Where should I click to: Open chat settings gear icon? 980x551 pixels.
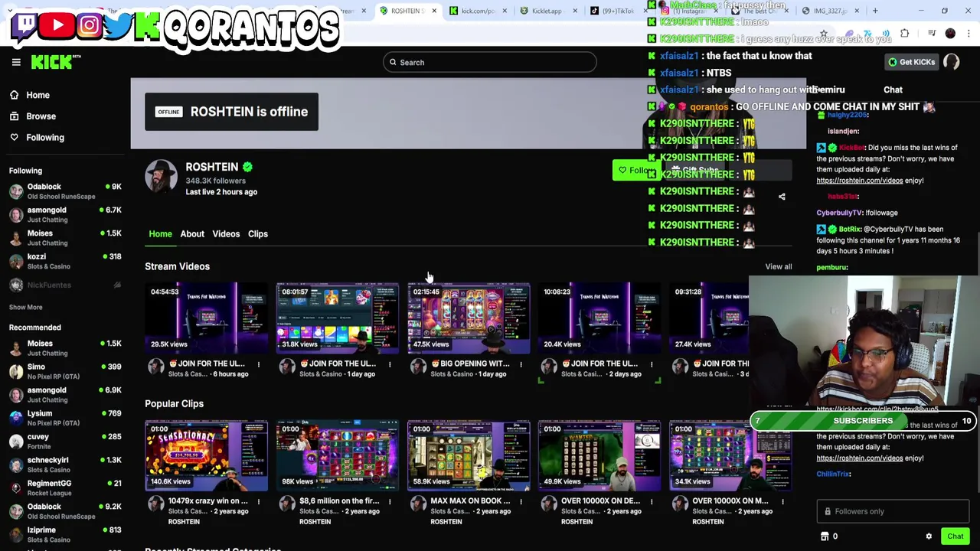click(929, 536)
